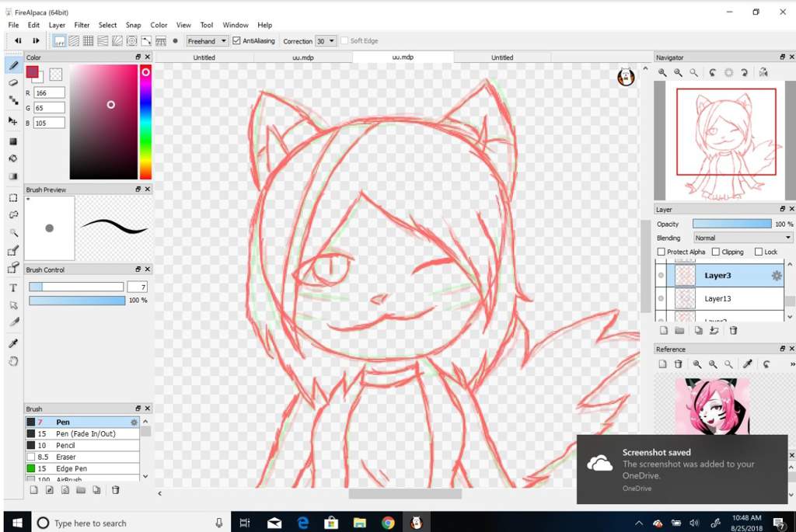Select the Text tool
This screenshot has height=532, width=796.
pos(13,287)
